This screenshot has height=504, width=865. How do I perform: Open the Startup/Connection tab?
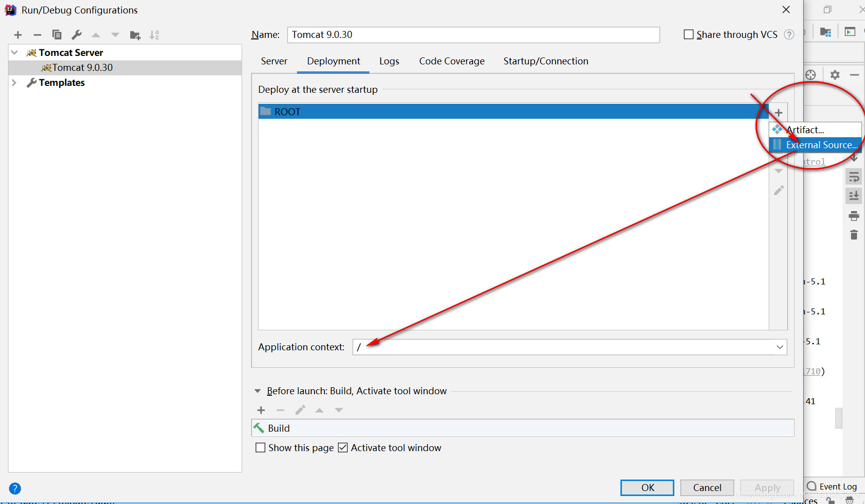(546, 61)
